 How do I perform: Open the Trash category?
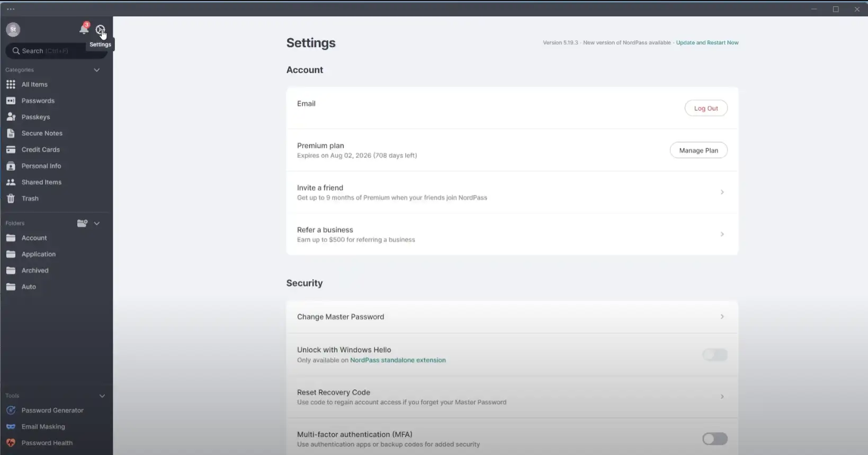tap(30, 199)
